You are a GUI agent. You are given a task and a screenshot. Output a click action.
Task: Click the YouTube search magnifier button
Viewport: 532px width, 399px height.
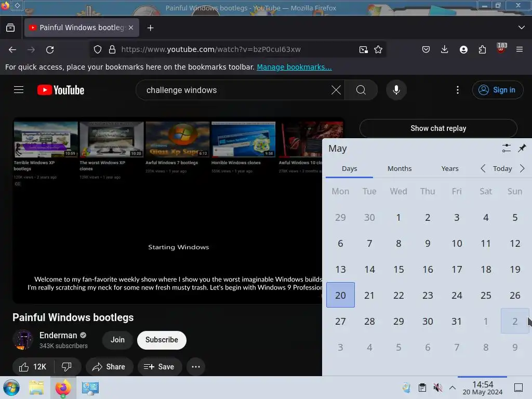361,90
